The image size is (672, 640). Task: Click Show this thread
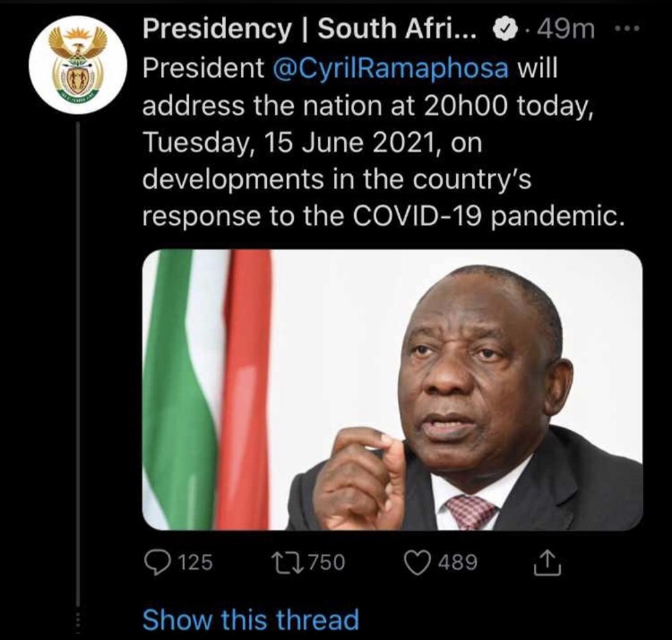tap(251, 619)
